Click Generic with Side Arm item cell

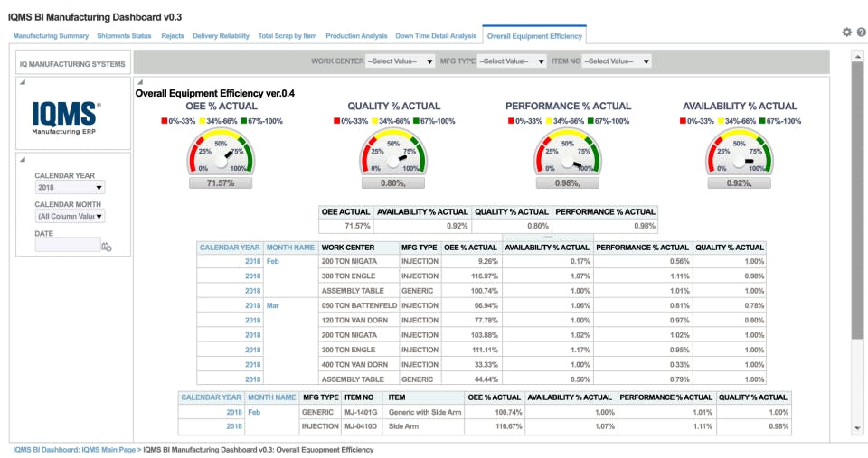pos(425,413)
